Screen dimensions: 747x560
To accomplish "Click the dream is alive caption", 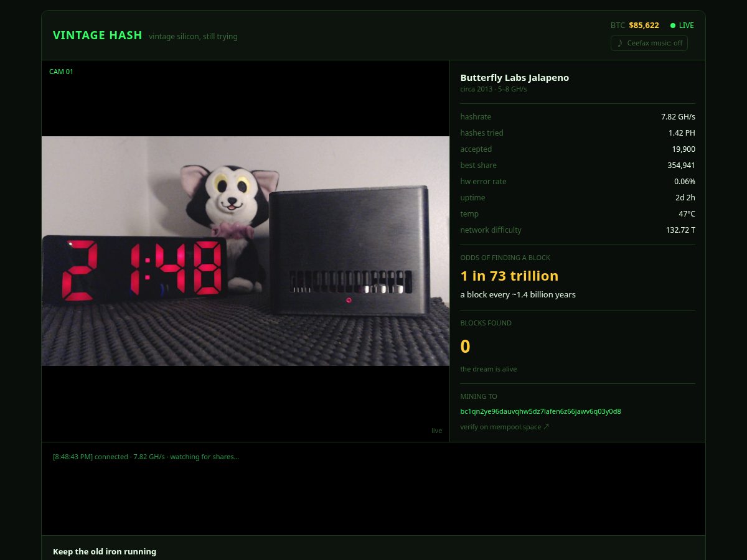I will point(489,369).
